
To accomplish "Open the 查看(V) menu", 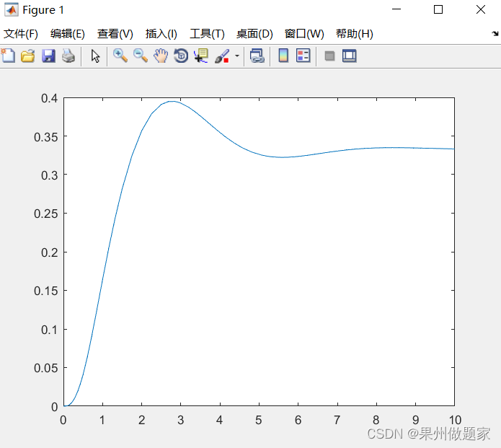I will pyautogui.click(x=115, y=34).
